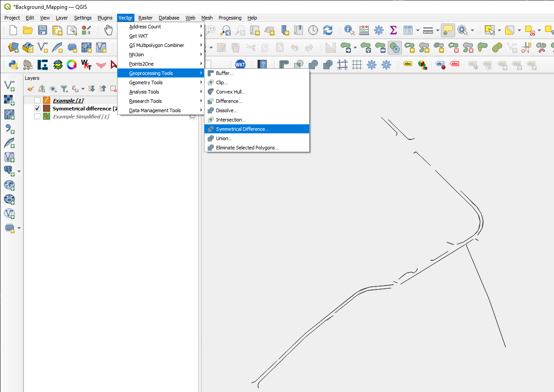Activate the Measure Line tool
Screen dimensions: 554x392
pyautogui.click(x=428, y=30)
